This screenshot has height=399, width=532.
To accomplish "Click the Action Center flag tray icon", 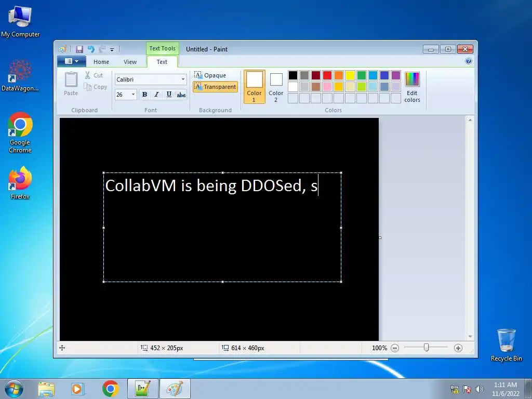I will (x=467, y=389).
